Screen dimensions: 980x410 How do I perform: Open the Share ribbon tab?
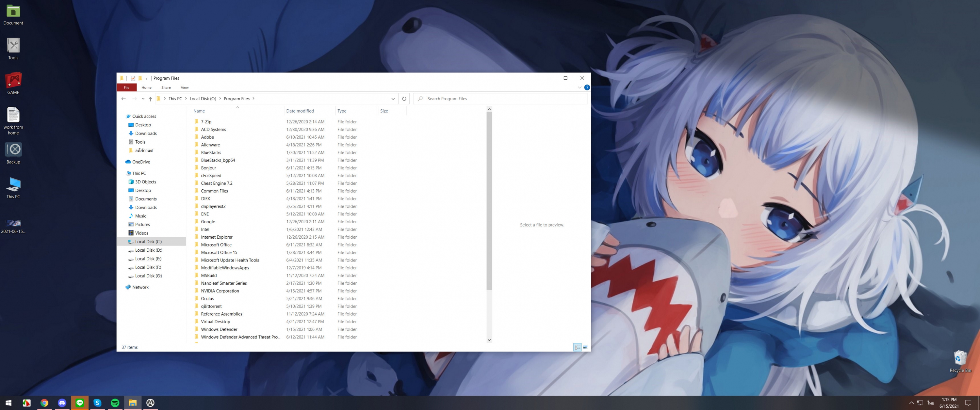point(166,87)
